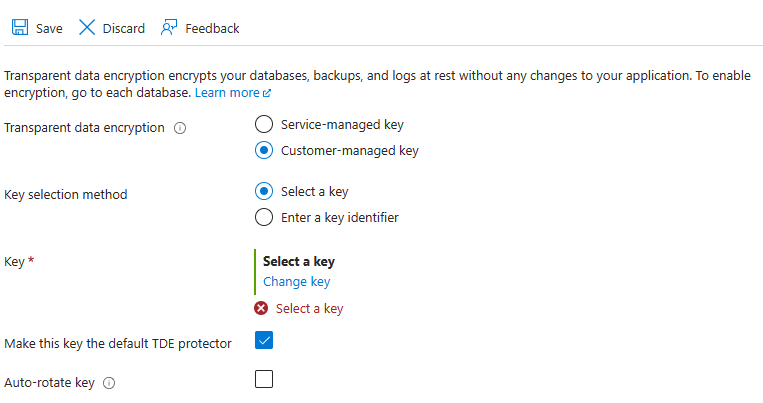This screenshot has height=403, width=763.
Task: Click the Change key link
Action: tap(296, 282)
